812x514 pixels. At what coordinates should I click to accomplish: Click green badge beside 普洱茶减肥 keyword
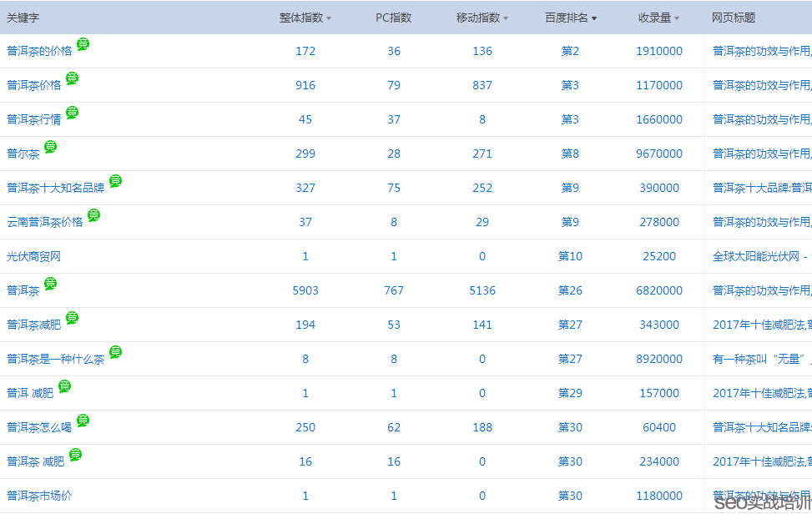(72, 318)
